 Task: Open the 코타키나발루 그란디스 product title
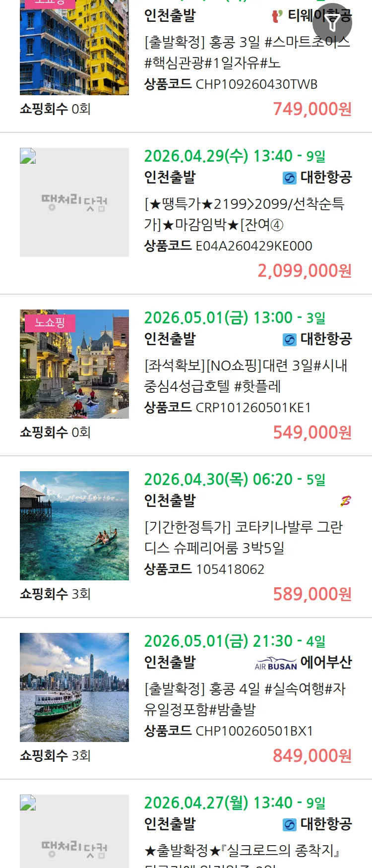243,538
